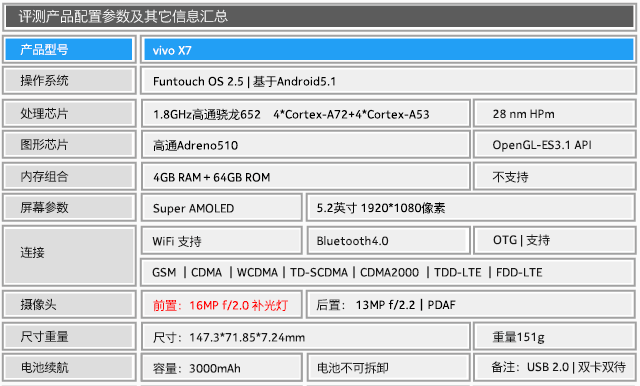The width and height of the screenshot is (640, 386).
Task: Select the '内存组合' label cell
Action: click(x=69, y=176)
